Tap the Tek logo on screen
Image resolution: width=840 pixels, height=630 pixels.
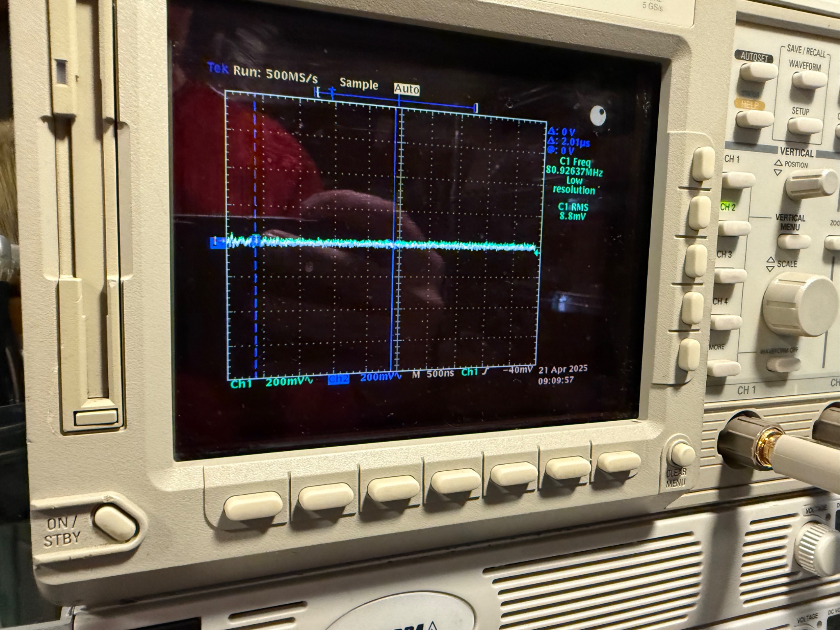[218, 68]
